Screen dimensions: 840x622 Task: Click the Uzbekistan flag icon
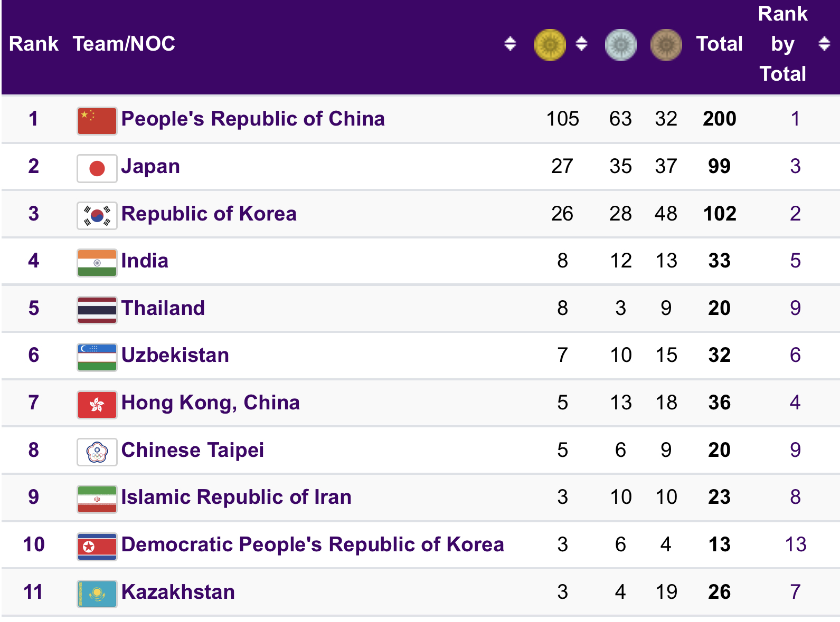click(97, 357)
